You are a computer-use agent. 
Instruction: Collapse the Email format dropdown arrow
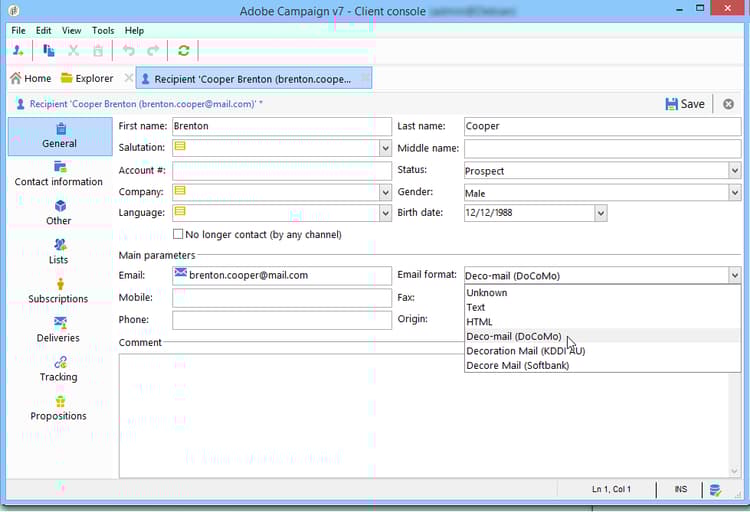coord(735,275)
